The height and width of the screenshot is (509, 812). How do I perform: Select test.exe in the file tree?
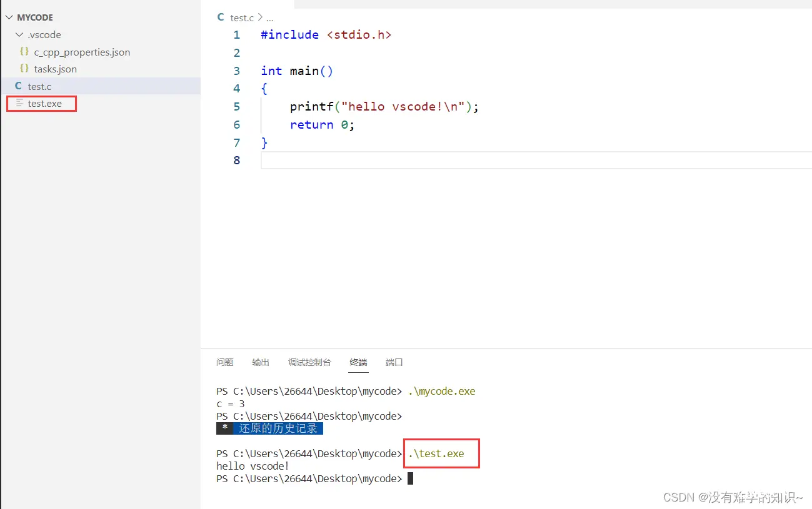(x=44, y=104)
